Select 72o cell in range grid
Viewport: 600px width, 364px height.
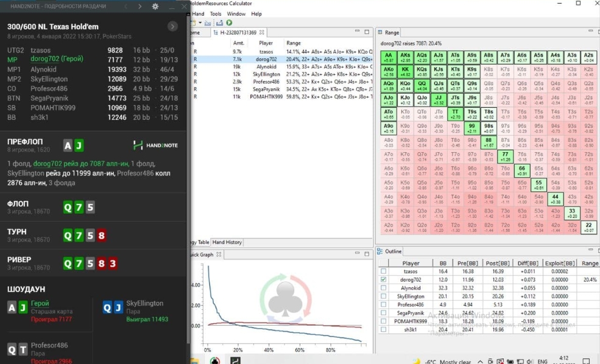tap(505, 228)
